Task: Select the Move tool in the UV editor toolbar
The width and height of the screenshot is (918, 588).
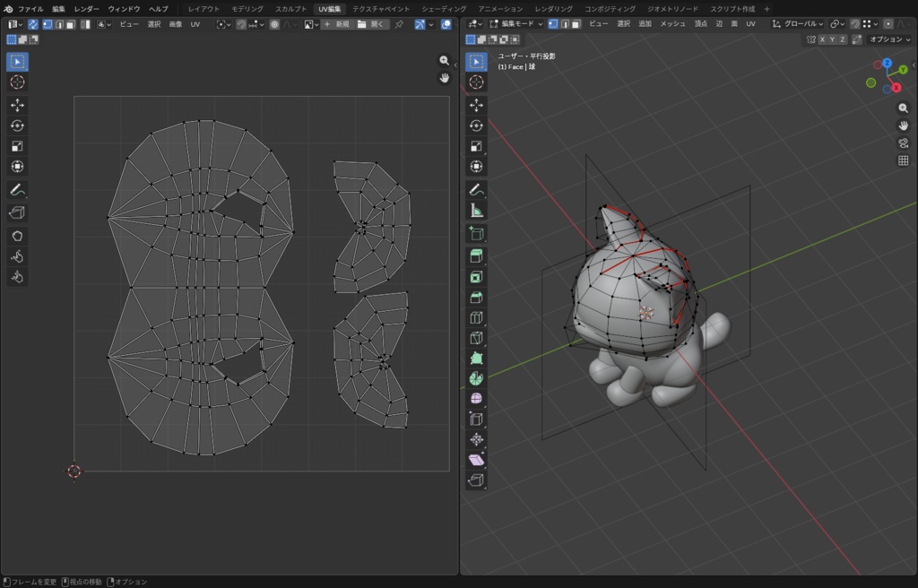Action: [18, 105]
